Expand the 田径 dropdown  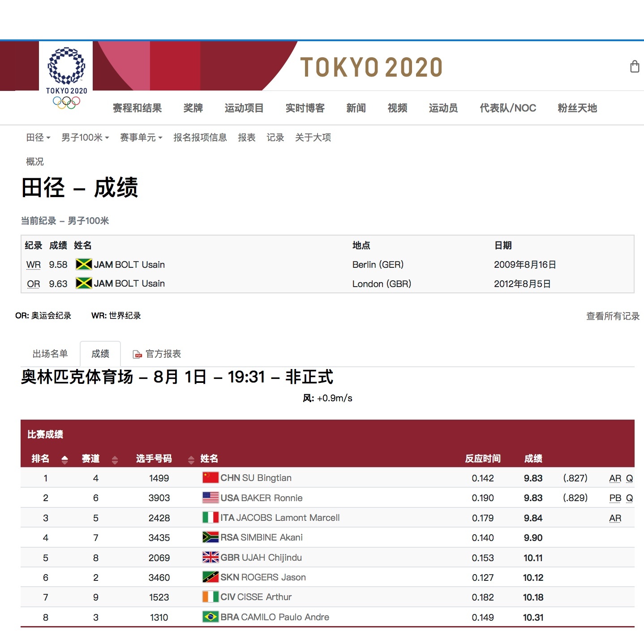tap(38, 137)
